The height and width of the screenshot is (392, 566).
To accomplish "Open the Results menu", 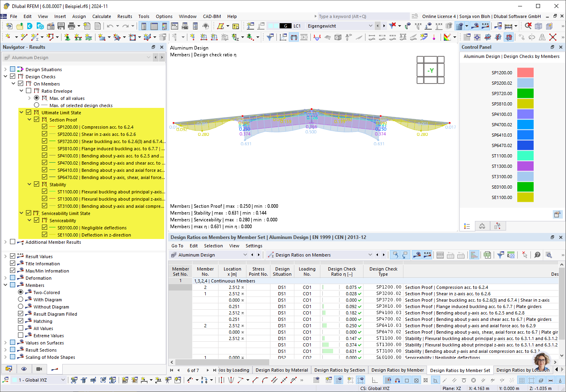I will tap(125, 16).
